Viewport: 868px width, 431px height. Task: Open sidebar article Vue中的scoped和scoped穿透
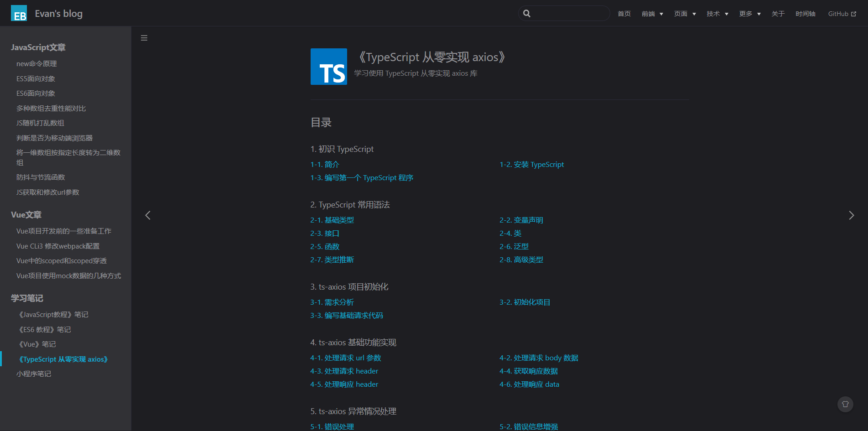(x=62, y=261)
